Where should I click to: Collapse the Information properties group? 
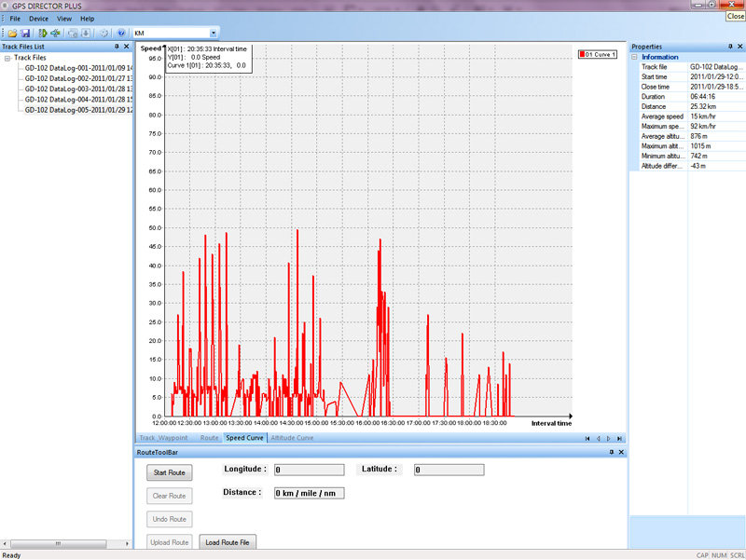click(634, 57)
